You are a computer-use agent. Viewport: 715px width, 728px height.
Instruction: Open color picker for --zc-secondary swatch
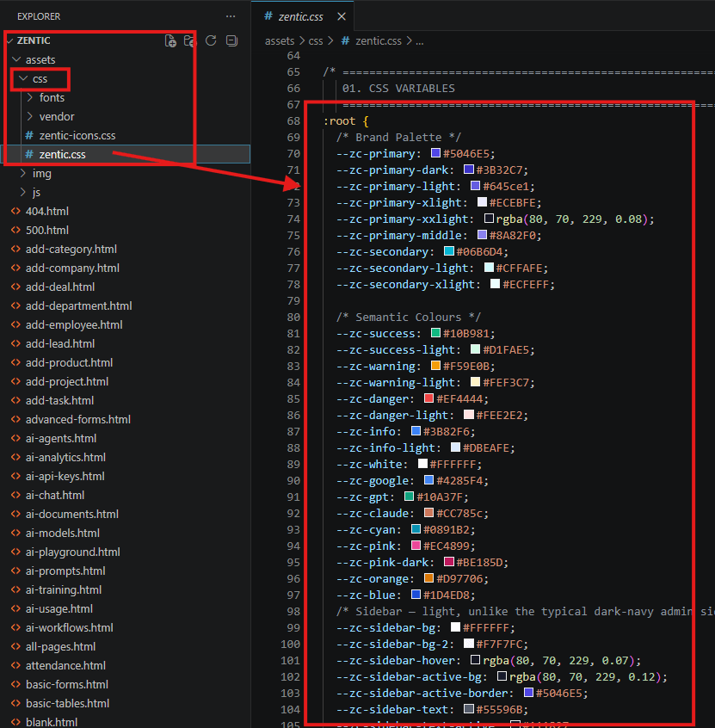(x=449, y=251)
